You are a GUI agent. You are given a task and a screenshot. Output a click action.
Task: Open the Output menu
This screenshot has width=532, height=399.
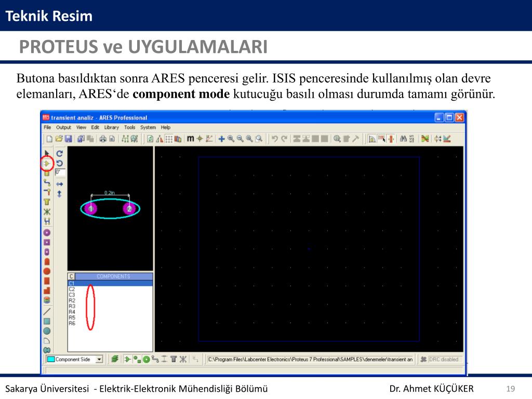click(63, 127)
